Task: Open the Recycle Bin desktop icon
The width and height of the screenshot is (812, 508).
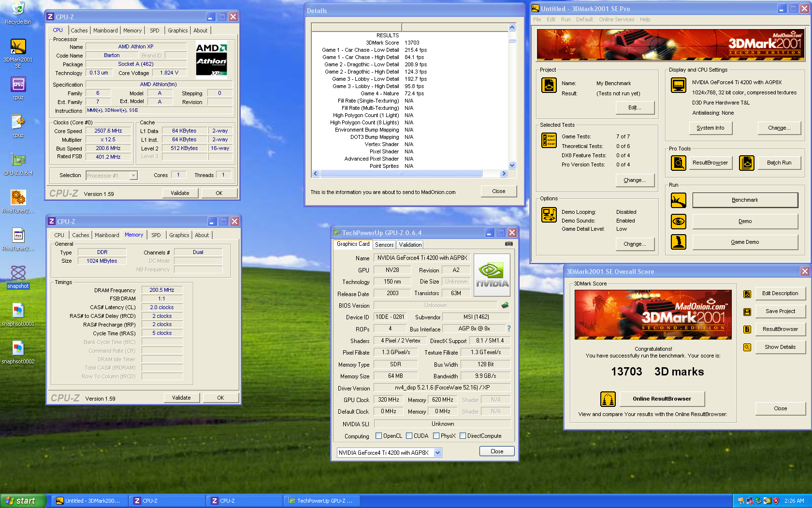Action: (18, 13)
